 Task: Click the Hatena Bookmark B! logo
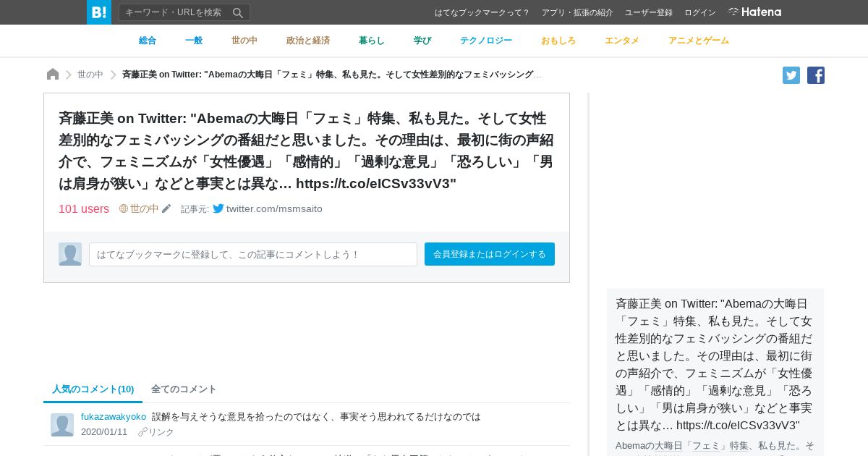tap(99, 12)
